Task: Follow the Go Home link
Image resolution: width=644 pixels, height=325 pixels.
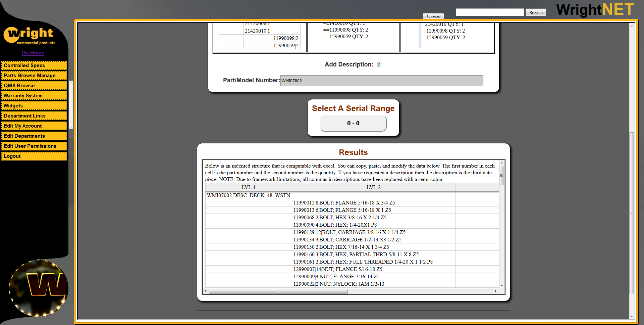Action: click(x=33, y=53)
